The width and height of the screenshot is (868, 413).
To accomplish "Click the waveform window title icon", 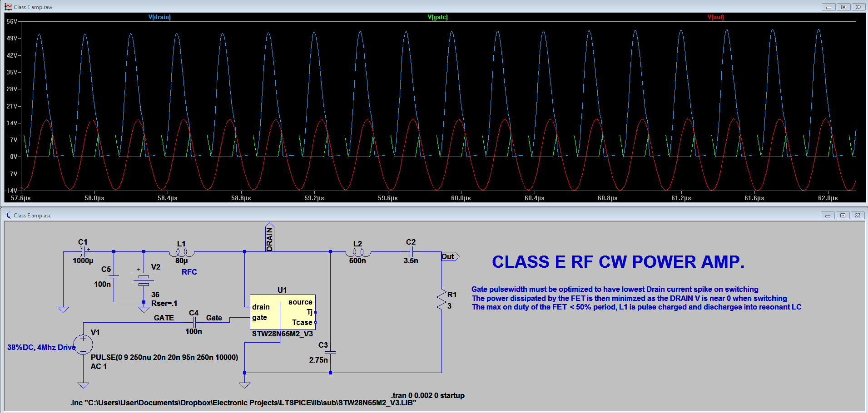I will 8,7.
